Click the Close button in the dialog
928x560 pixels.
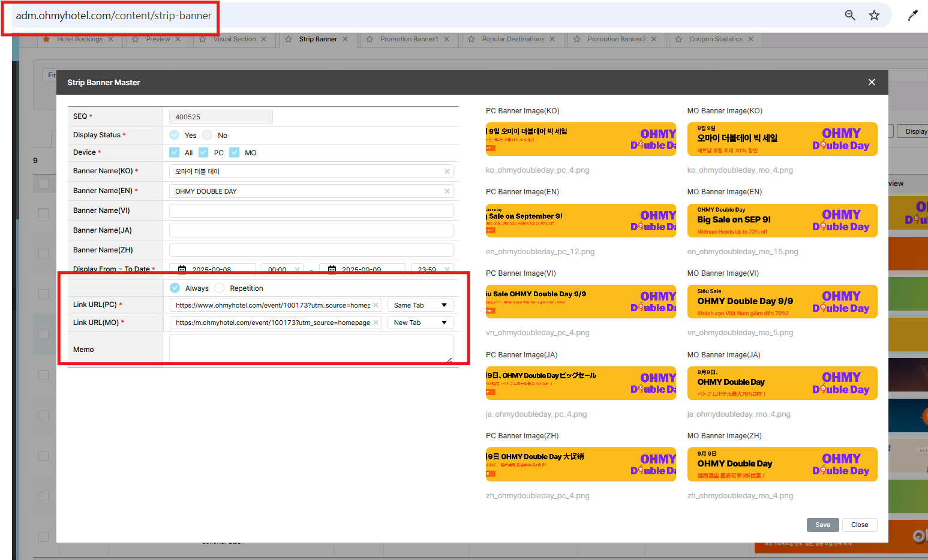click(x=860, y=525)
